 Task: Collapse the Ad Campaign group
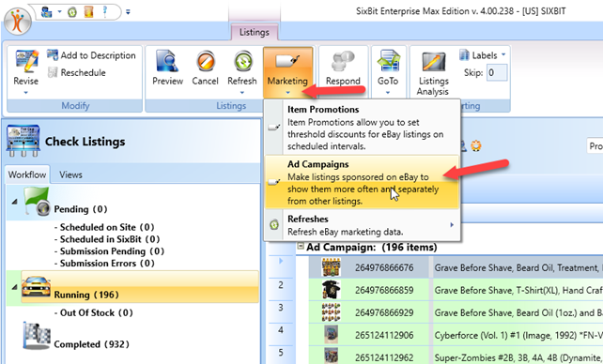(301, 246)
